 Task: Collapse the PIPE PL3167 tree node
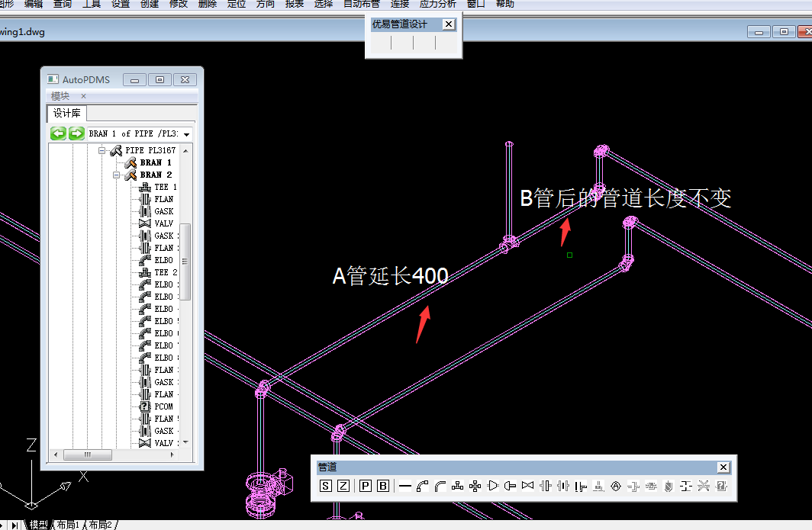(x=102, y=151)
